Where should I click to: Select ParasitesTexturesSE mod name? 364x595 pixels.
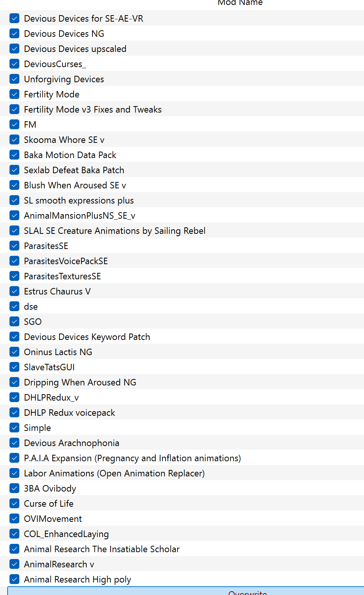pos(62,276)
